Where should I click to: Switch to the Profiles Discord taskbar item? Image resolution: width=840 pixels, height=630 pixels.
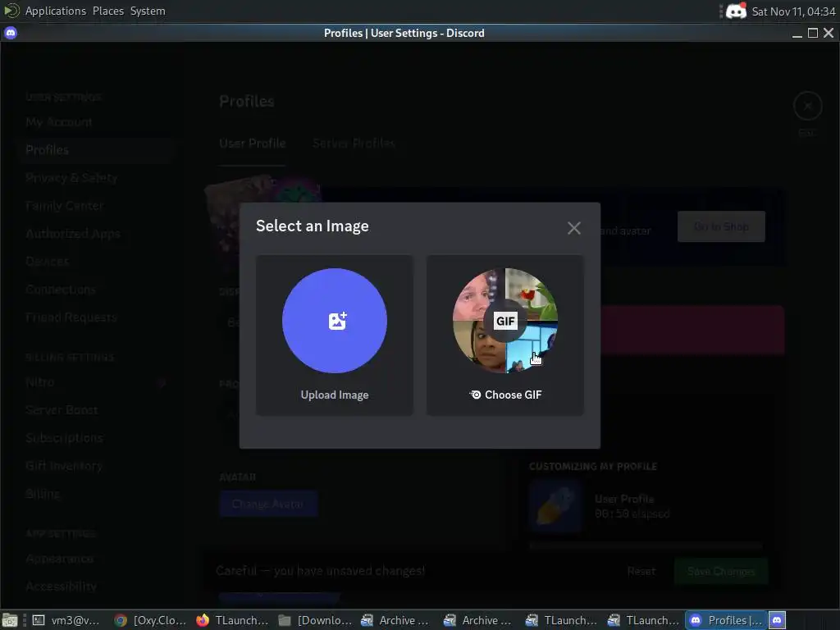pos(727,620)
